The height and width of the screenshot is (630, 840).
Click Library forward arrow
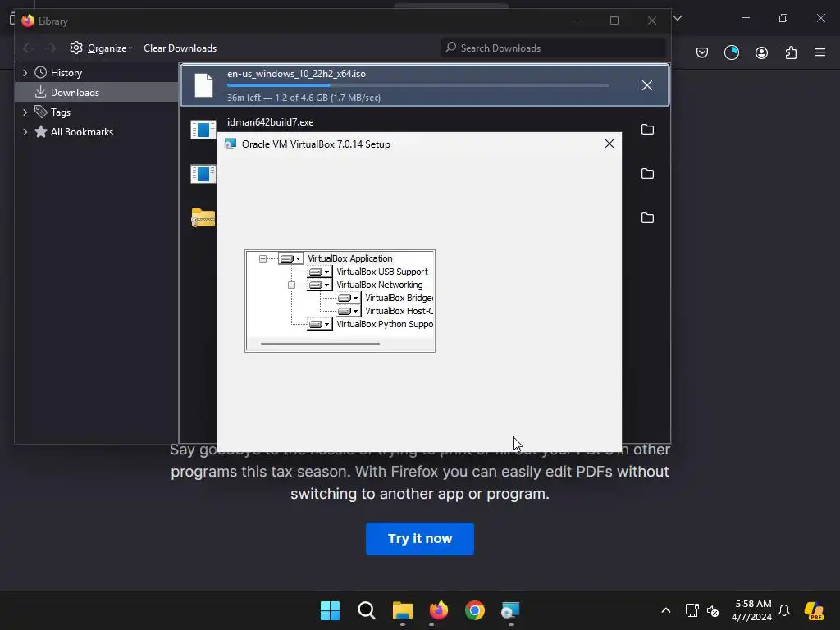tap(50, 48)
